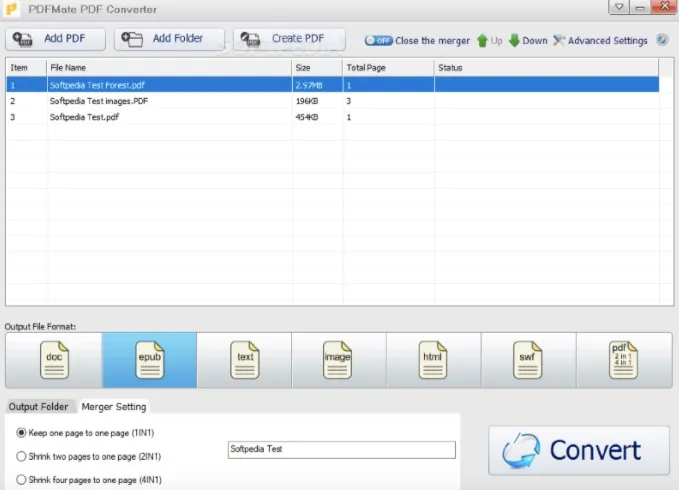Toggle the Close the merger switch
The height and width of the screenshot is (490, 679).
pos(378,41)
